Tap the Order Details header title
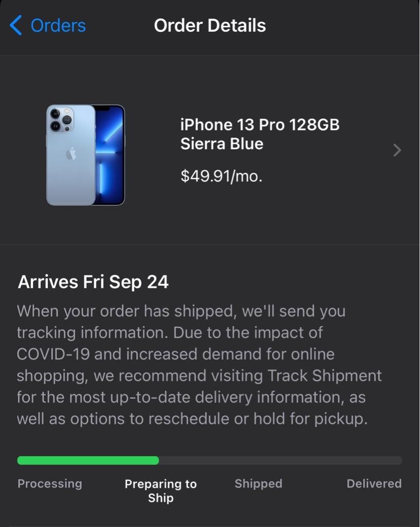Screen dimensions: 420x527 pyautogui.click(x=210, y=26)
